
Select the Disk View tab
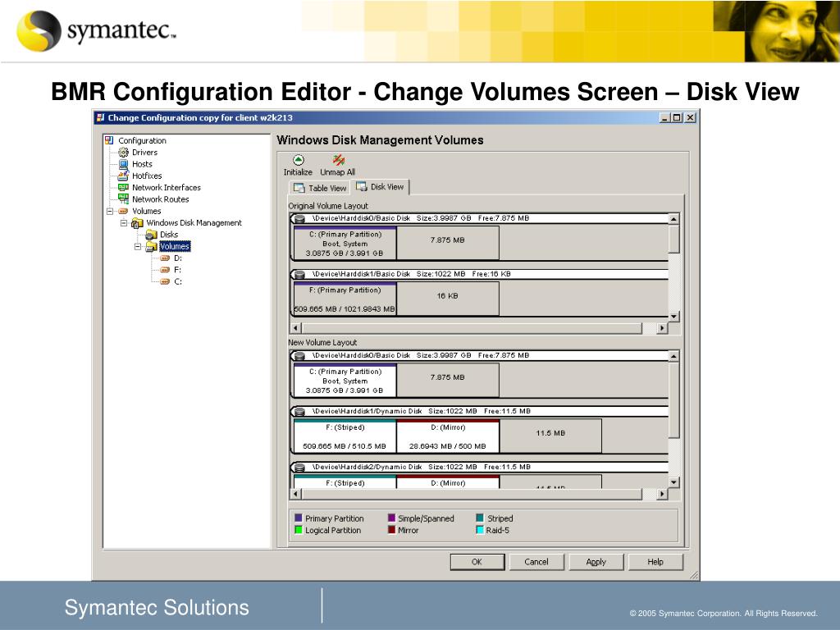380,186
